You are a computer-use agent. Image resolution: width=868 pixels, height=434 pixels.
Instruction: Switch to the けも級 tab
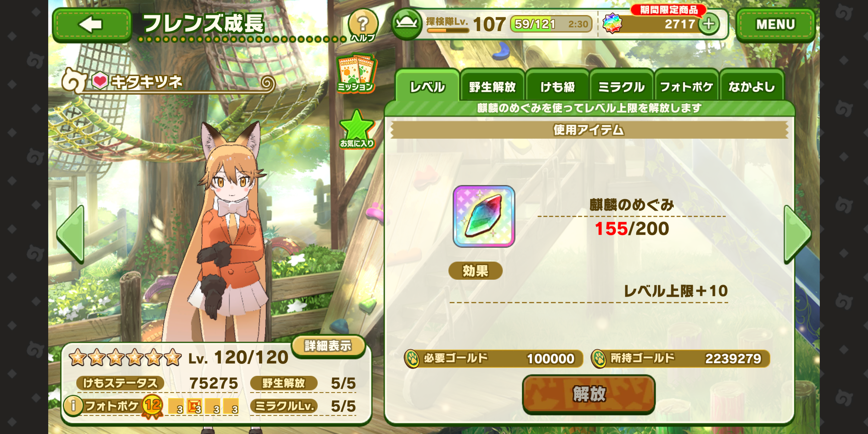[x=557, y=86]
